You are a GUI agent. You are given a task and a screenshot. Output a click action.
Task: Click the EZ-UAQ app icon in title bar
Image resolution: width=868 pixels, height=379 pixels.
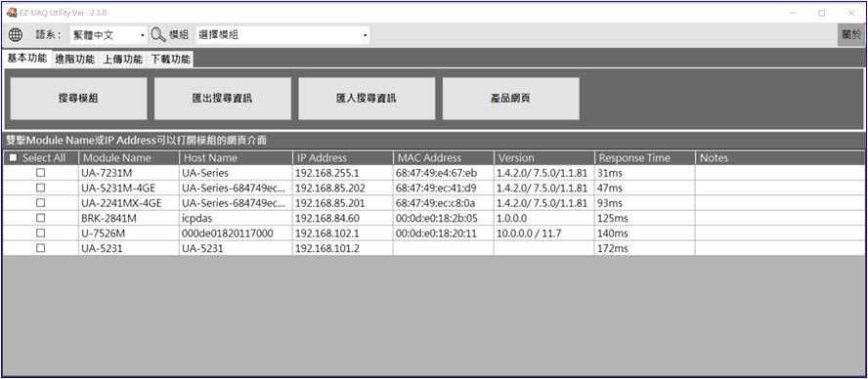pos(11,12)
